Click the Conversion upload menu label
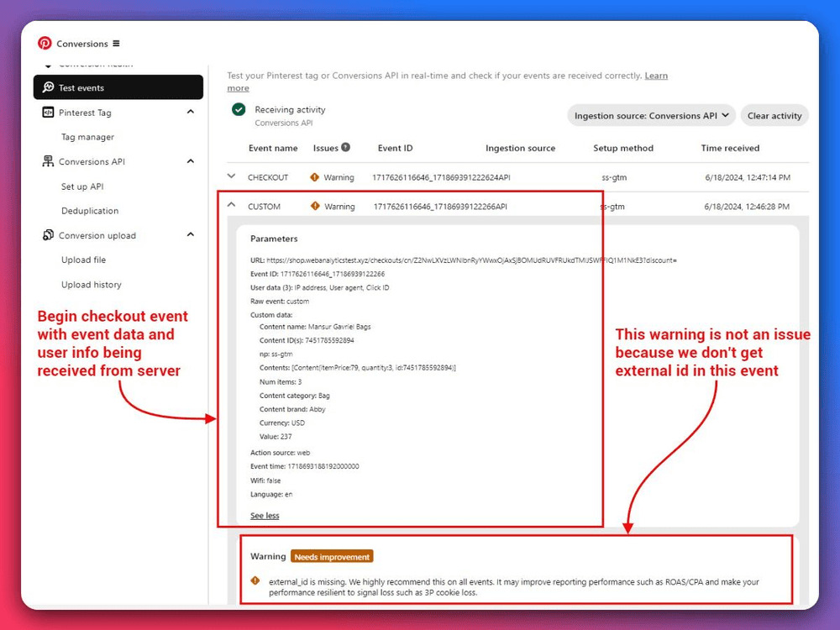The height and width of the screenshot is (630, 840). 97,235
